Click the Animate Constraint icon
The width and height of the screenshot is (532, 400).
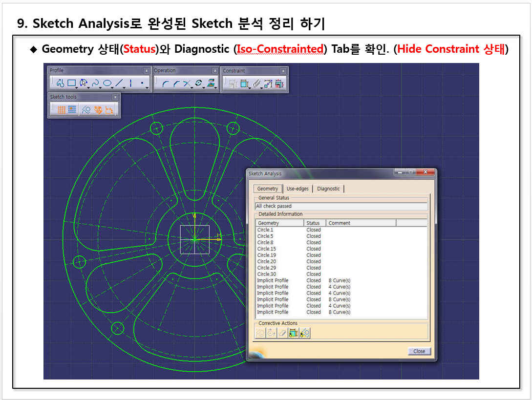click(268, 84)
